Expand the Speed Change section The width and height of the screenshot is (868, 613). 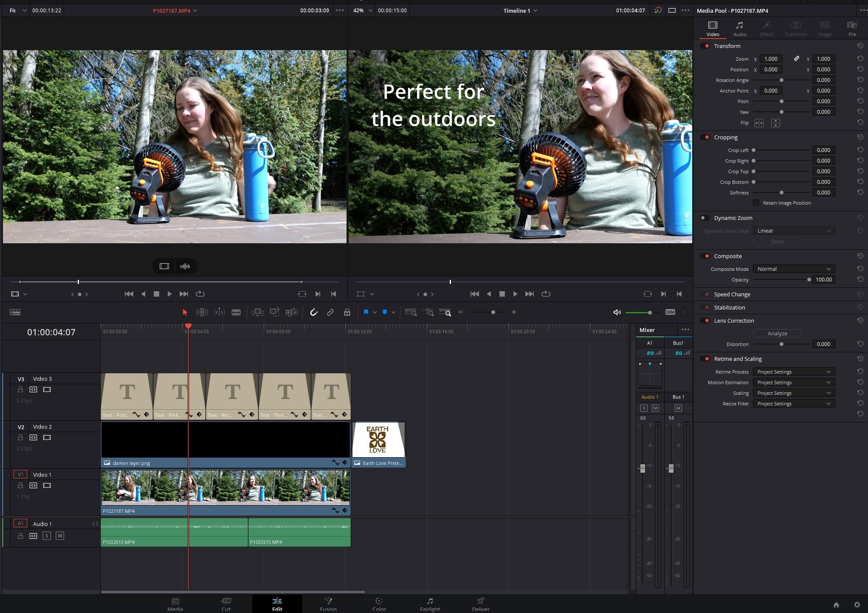(732, 294)
